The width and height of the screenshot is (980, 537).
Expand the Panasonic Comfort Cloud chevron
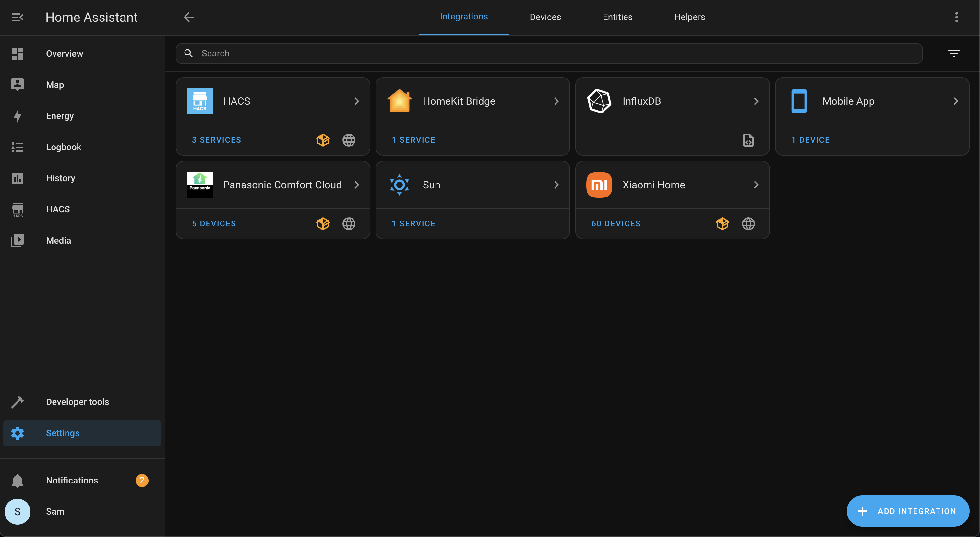click(x=356, y=185)
